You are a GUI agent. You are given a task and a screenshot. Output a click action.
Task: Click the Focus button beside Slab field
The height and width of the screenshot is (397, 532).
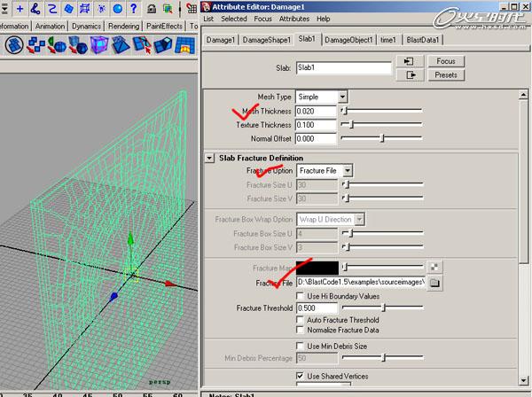tap(446, 61)
